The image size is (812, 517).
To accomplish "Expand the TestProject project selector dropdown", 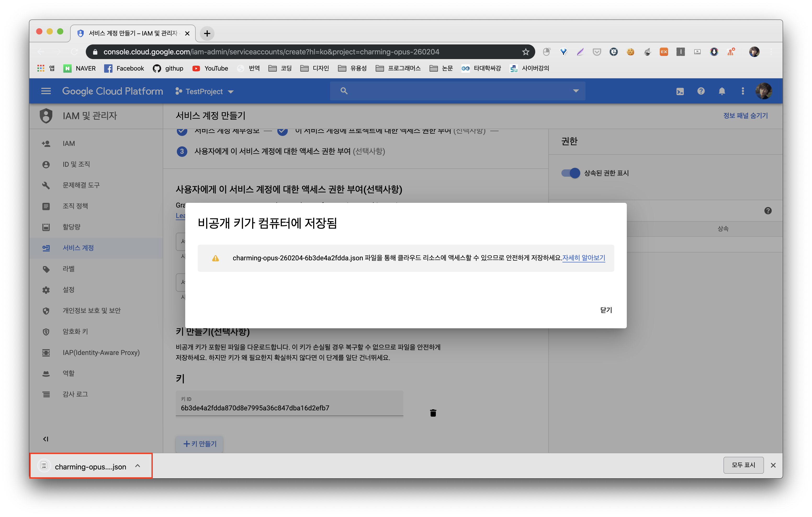I will click(x=204, y=91).
